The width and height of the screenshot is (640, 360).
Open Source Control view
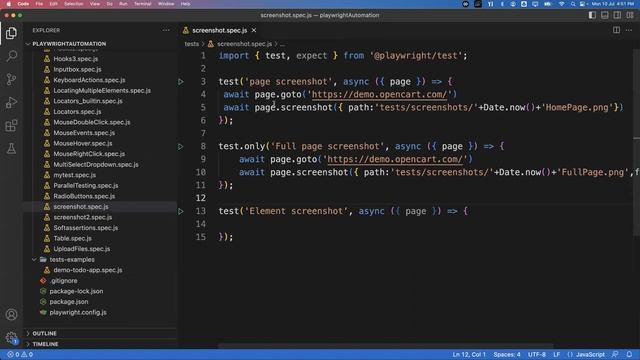[x=11, y=79]
